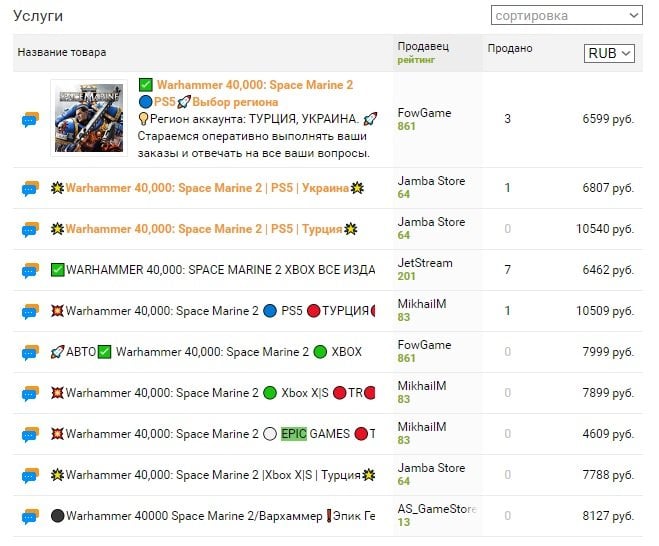Click seller FowGame in 7999 руб. row
Viewport: 659px width, 546px height.
tap(424, 345)
